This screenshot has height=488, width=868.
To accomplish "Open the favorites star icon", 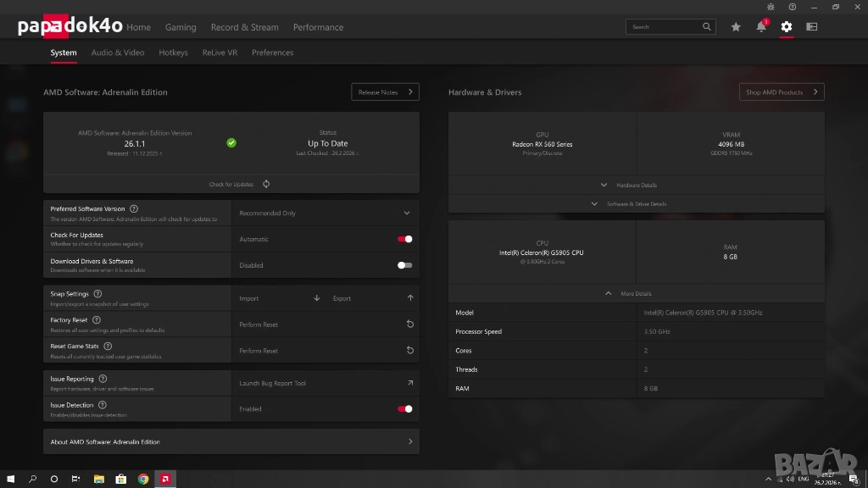I will click(736, 27).
